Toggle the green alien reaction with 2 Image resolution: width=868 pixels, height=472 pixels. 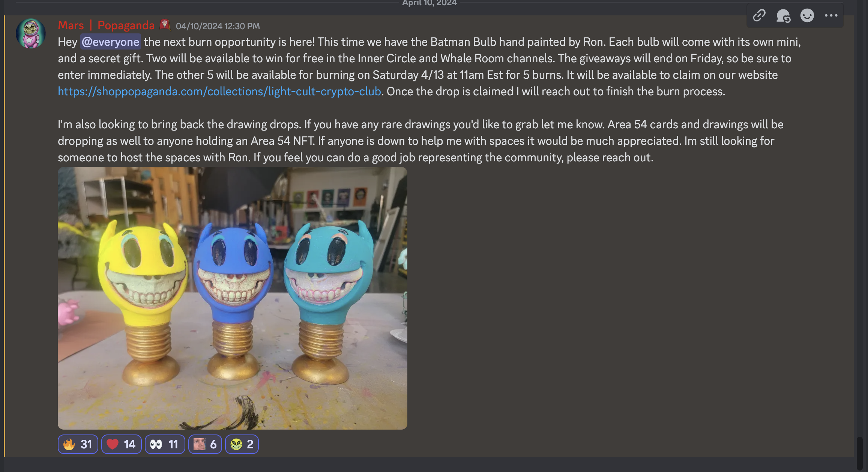pos(242,444)
